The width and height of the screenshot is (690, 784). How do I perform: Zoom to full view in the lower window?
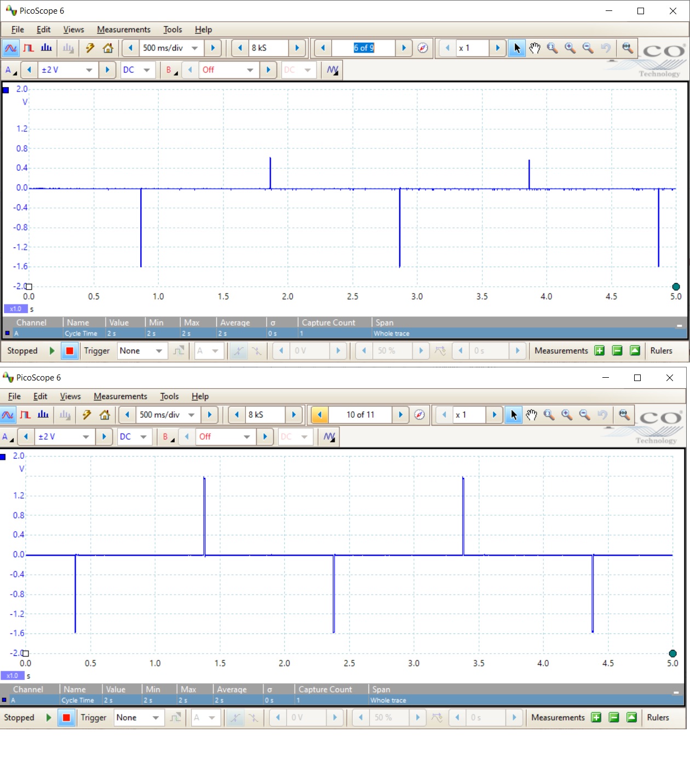pyautogui.click(x=624, y=415)
